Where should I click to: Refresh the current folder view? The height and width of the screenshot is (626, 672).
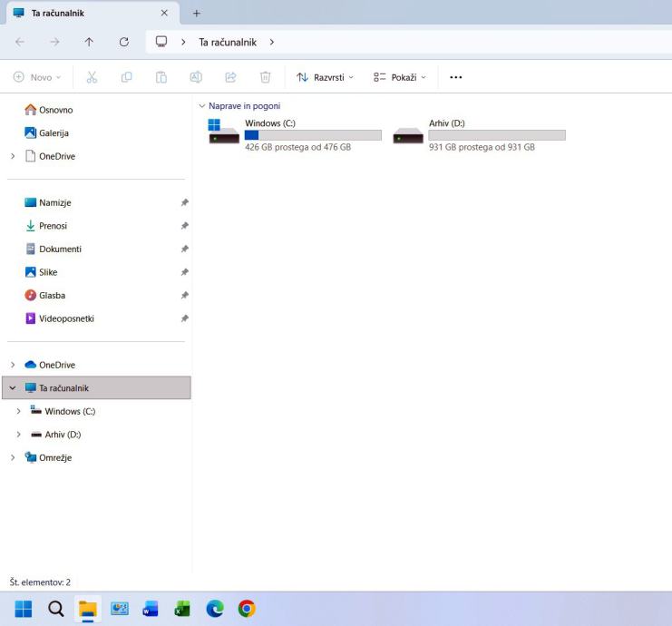(123, 42)
